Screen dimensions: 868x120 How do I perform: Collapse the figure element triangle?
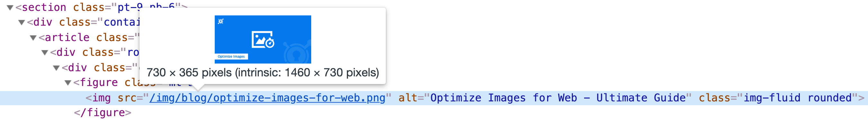(x=68, y=83)
